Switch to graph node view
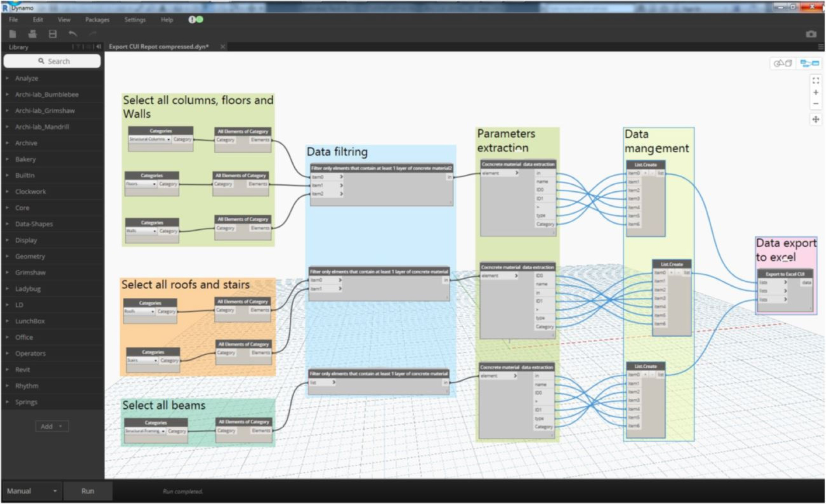This screenshot has width=826, height=504. tap(809, 64)
